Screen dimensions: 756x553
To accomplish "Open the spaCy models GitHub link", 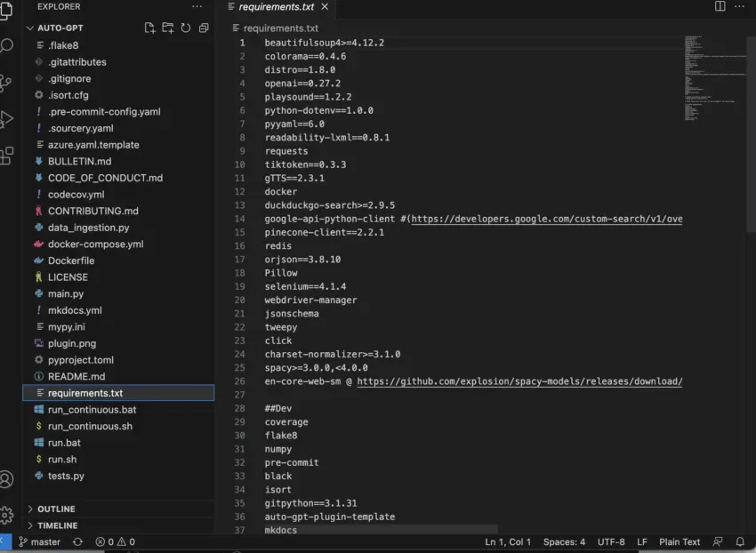I will 519,381.
